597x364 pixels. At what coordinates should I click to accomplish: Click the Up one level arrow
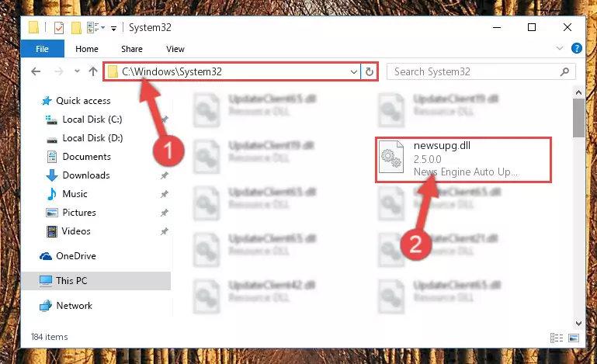[x=93, y=71]
